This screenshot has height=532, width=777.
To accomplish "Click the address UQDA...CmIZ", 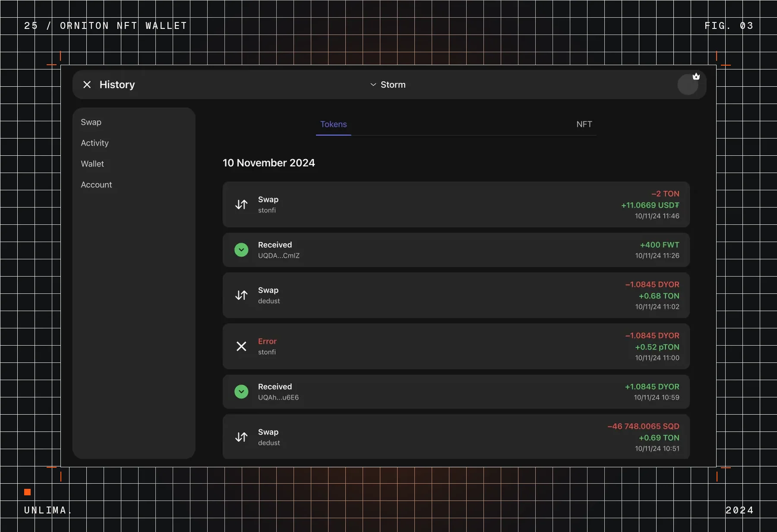I will [279, 255].
